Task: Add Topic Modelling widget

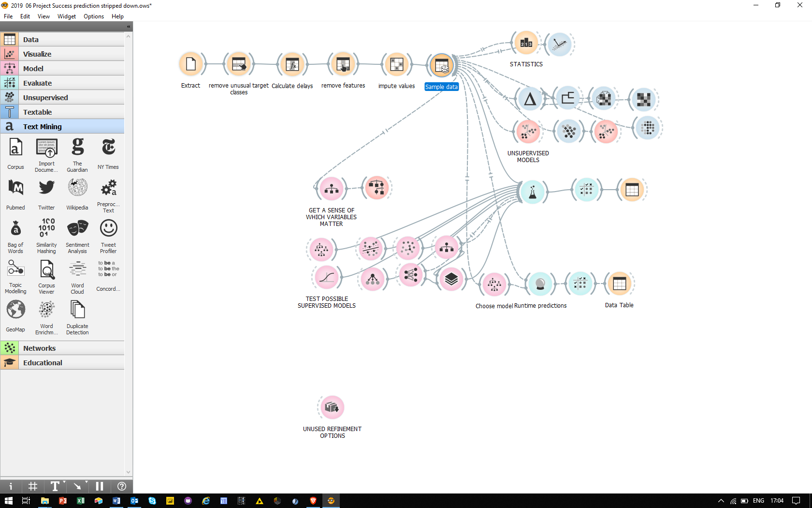Action: [x=15, y=277]
